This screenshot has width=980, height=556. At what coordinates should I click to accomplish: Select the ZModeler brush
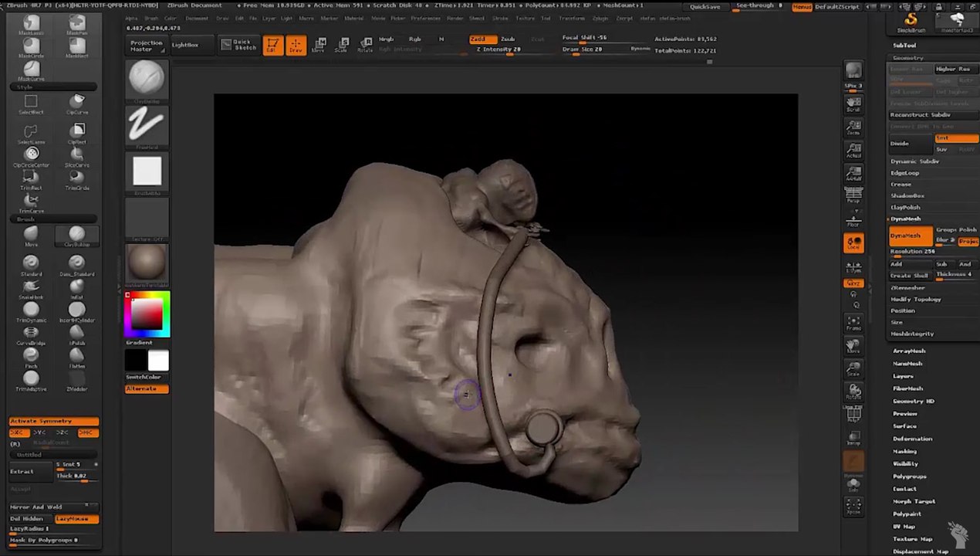(x=77, y=381)
